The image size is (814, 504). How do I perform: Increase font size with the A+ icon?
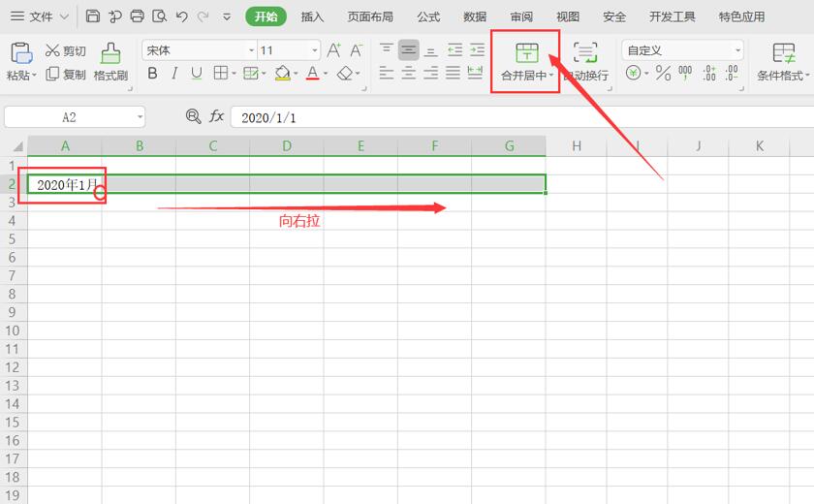click(x=333, y=50)
